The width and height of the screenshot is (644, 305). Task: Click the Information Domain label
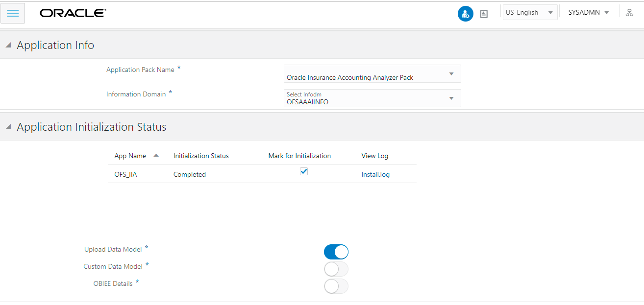[136, 94]
